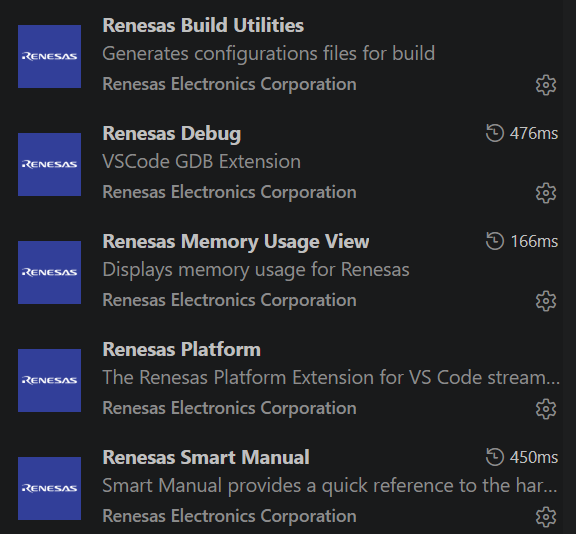Click 'Generates configurations files for build' description
Screen dimensions: 576x534
(269, 54)
